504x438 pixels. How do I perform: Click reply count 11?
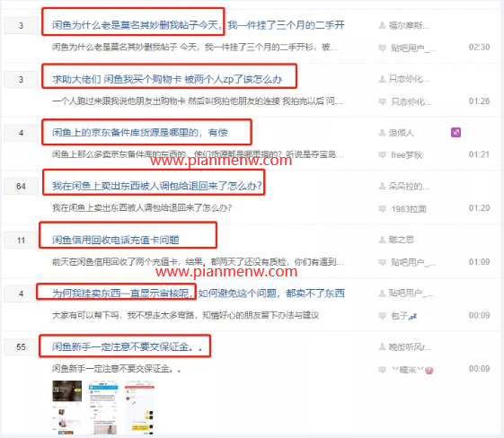(21, 241)
